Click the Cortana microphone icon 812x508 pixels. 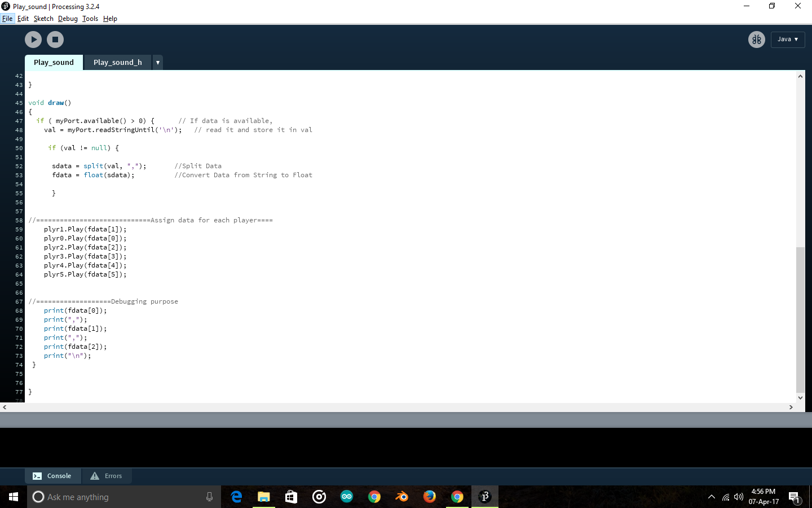coord(209,497)
